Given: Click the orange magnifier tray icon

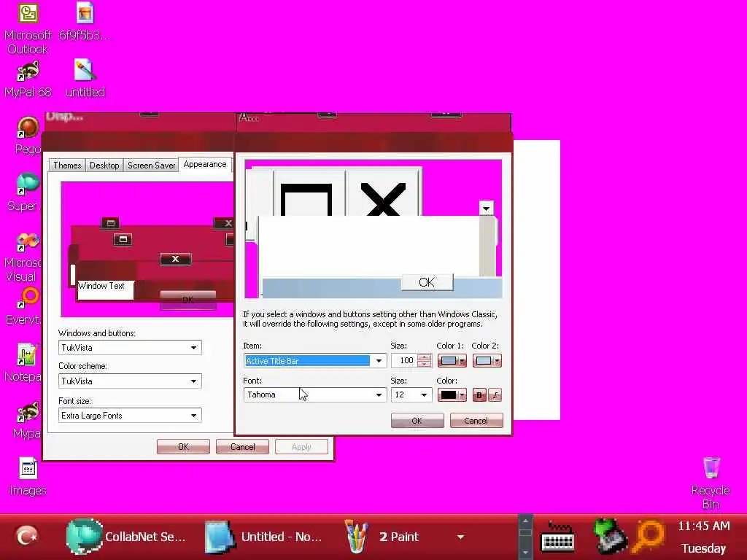Looking at the screenshot, I should (x=649, y=537).
